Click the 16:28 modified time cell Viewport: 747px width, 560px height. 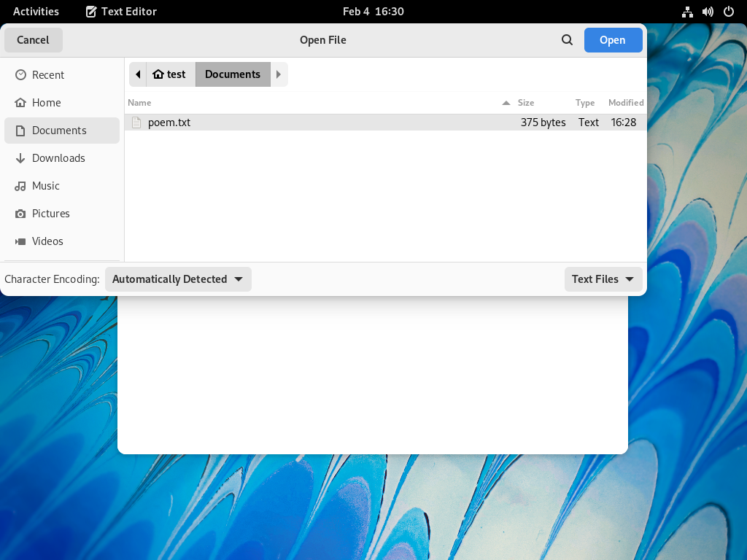coord(624,122)
